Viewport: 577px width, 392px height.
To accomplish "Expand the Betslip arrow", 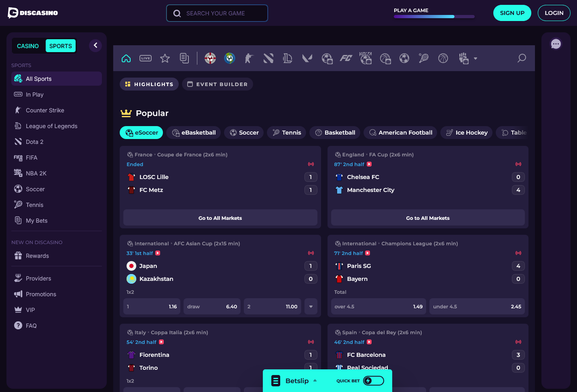I will [x=315, y=381].
